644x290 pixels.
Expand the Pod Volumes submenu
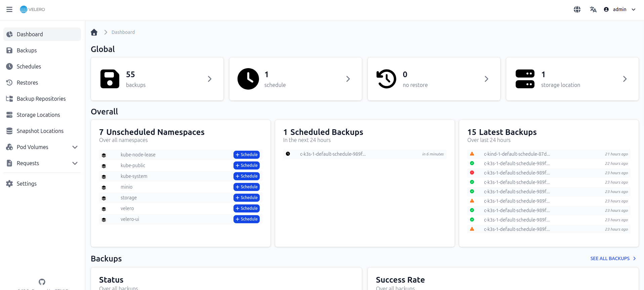[75, 147]
